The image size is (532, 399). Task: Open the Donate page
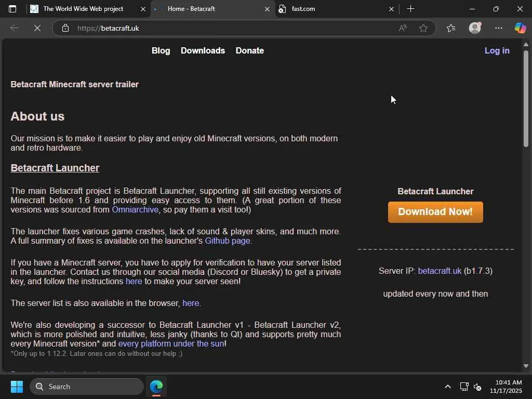tap(250, 50)
